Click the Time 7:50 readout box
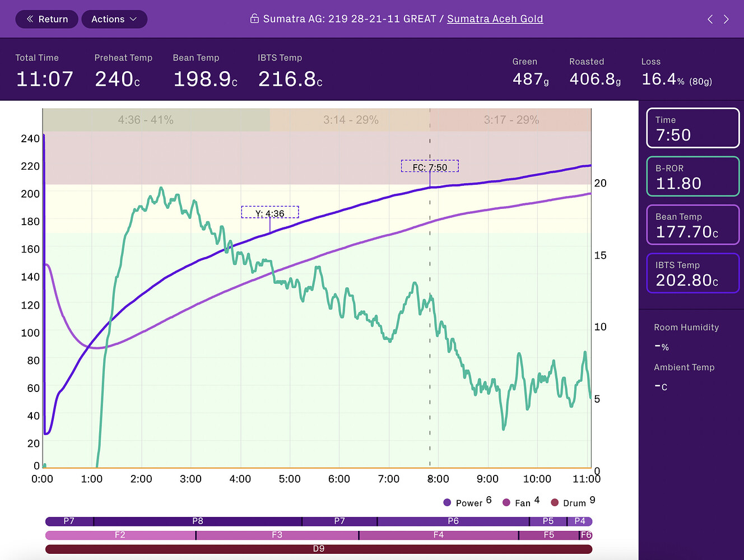Image resolution: width=744 pixels, height=560 pixels. tap(692, 128)
